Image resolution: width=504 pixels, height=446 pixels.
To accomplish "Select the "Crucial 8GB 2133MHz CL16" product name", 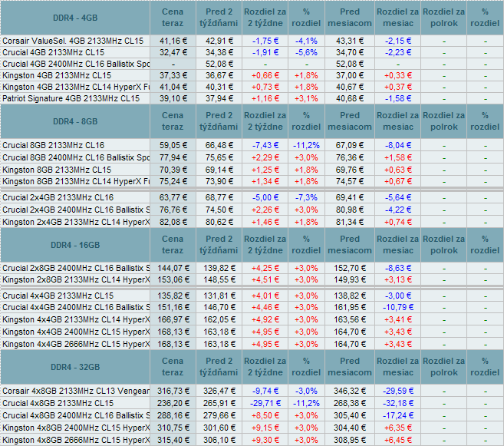I will [54, 145].
